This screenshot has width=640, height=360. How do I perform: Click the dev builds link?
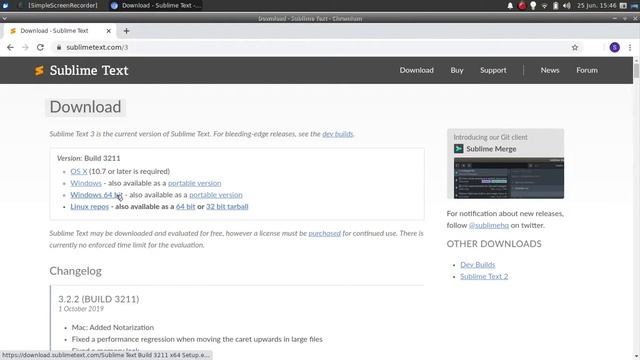click(338, 134)
